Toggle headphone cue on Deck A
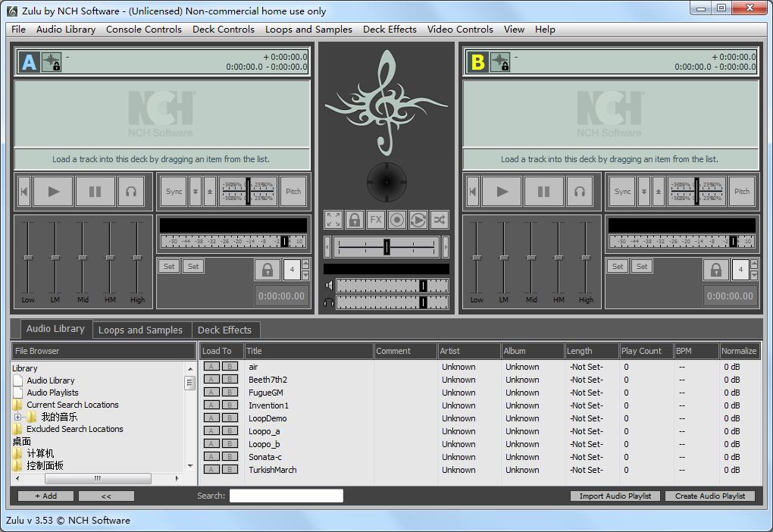The width and height of the screenshot is (773, 532). tap(131, 191)
